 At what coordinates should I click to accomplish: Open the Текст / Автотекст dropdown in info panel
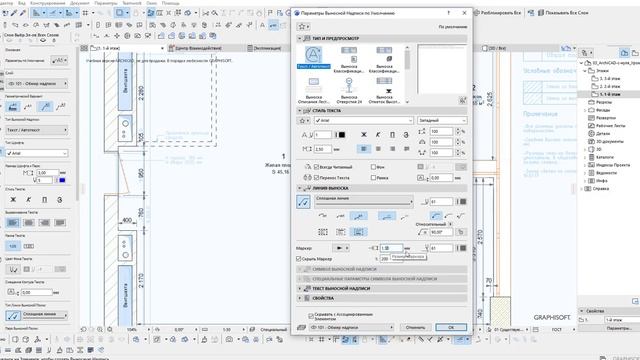coord(37,130)
